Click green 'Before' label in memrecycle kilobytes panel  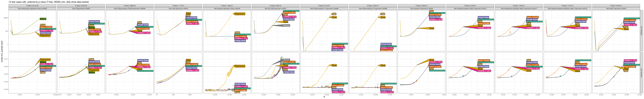[x=43, y=19]
